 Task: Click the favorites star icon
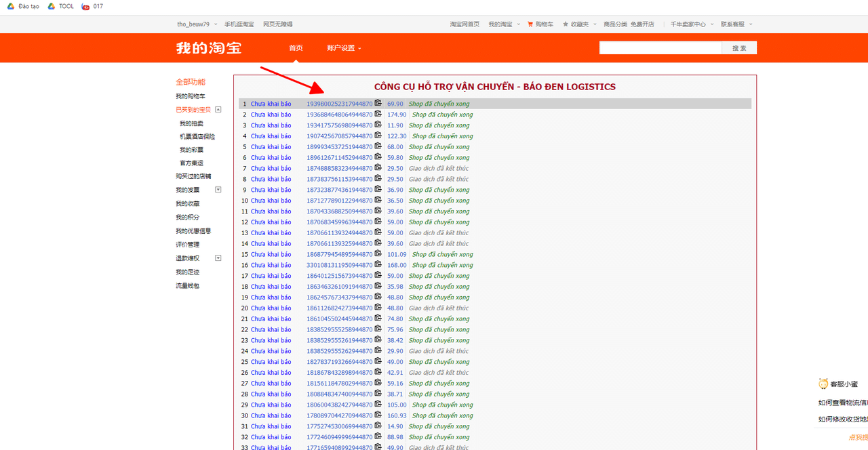pyautogui.click(x=566, y=24)
